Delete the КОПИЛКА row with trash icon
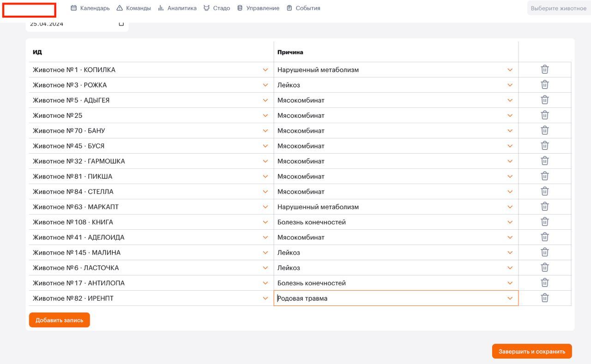 tap(545, 70)
